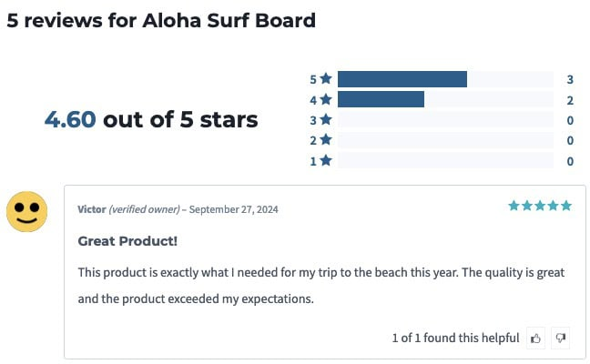
Task: Click the thumbs up helpful icon
Action: 536,339
